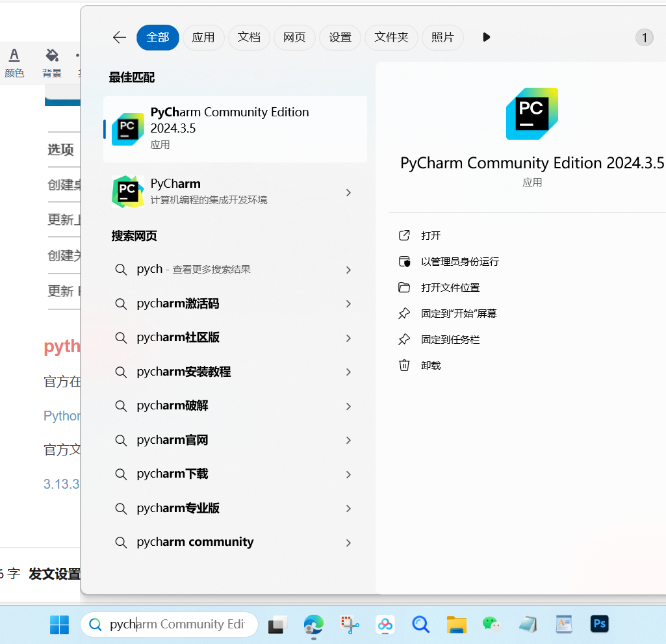Click 打开文件位置 option
666x644 pixels.
point(450,288)
